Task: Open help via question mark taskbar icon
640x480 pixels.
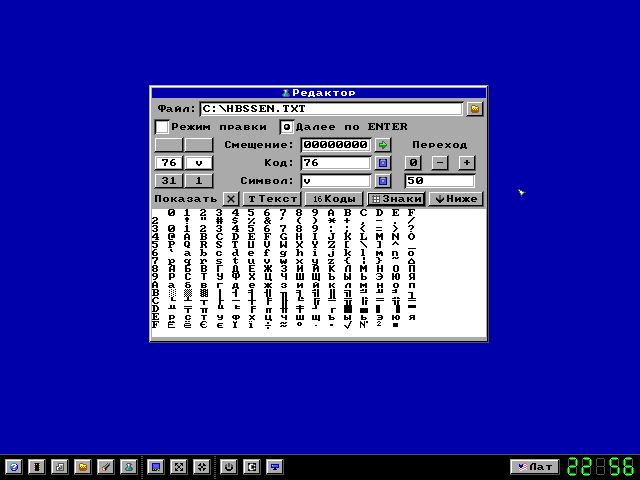Action: tap(13, 467)
